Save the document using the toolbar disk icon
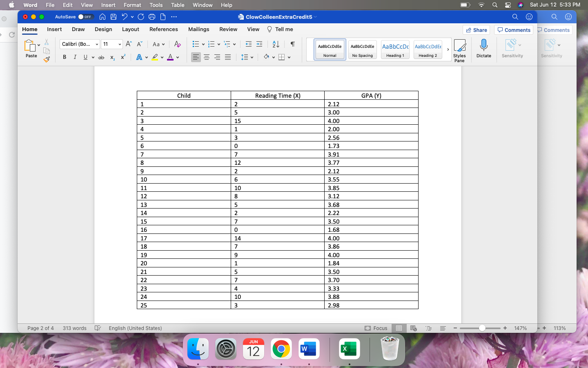Image resolution: width=588 pixels, height=368 pixels. 114,17
